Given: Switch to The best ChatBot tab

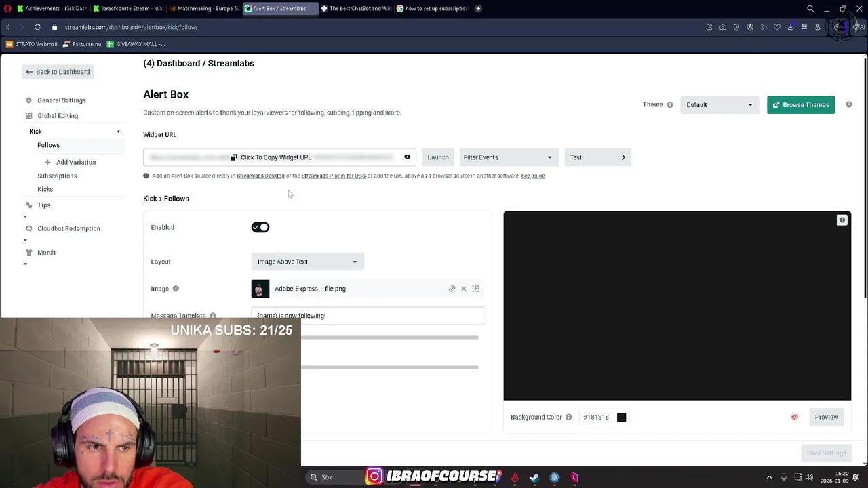Looking at the screenshot, I should pos(355,9).
